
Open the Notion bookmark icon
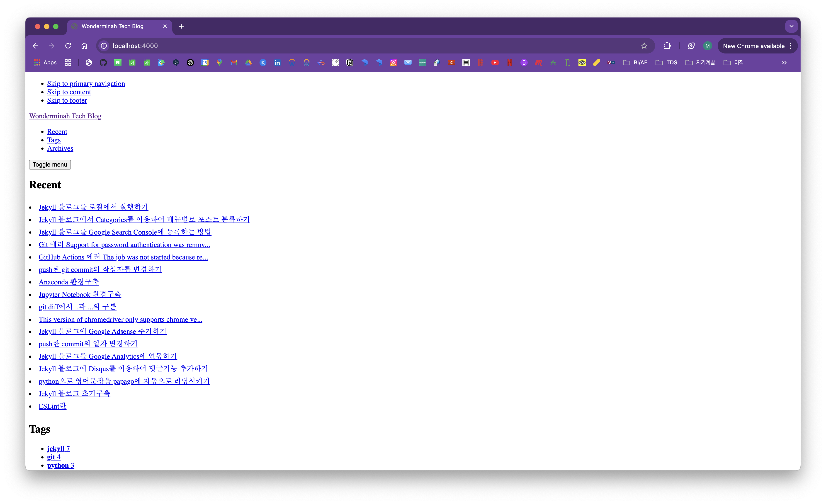(350, 63)
